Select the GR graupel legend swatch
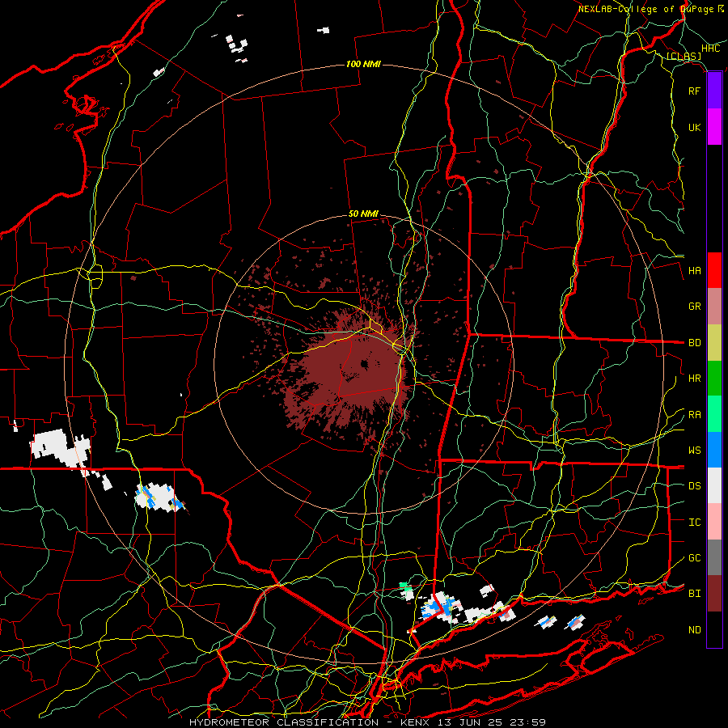 (714, 306)
